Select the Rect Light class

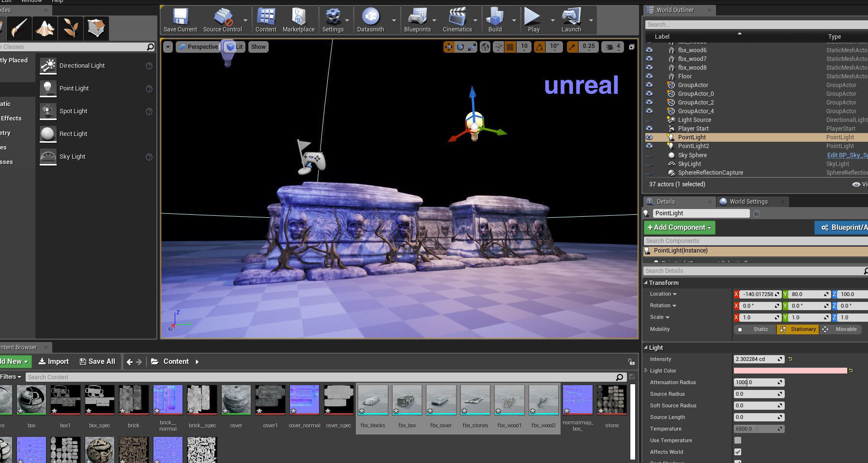[x=95, y=134]
